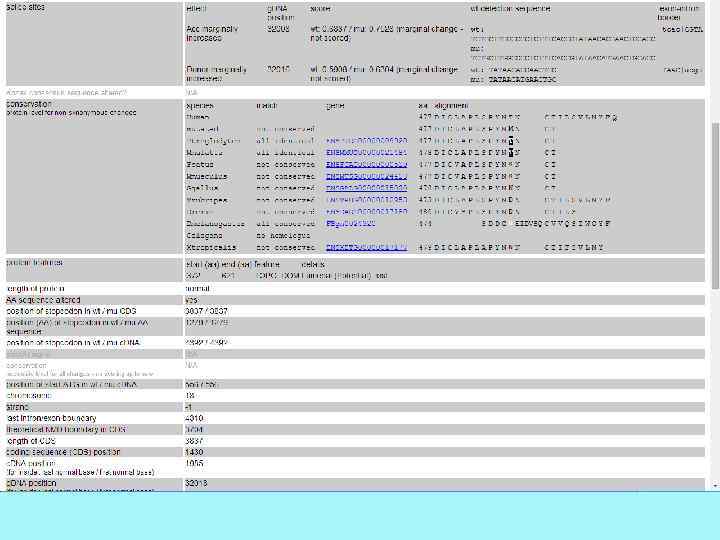Click the '1430' CDS position value

tap(194, 452)
